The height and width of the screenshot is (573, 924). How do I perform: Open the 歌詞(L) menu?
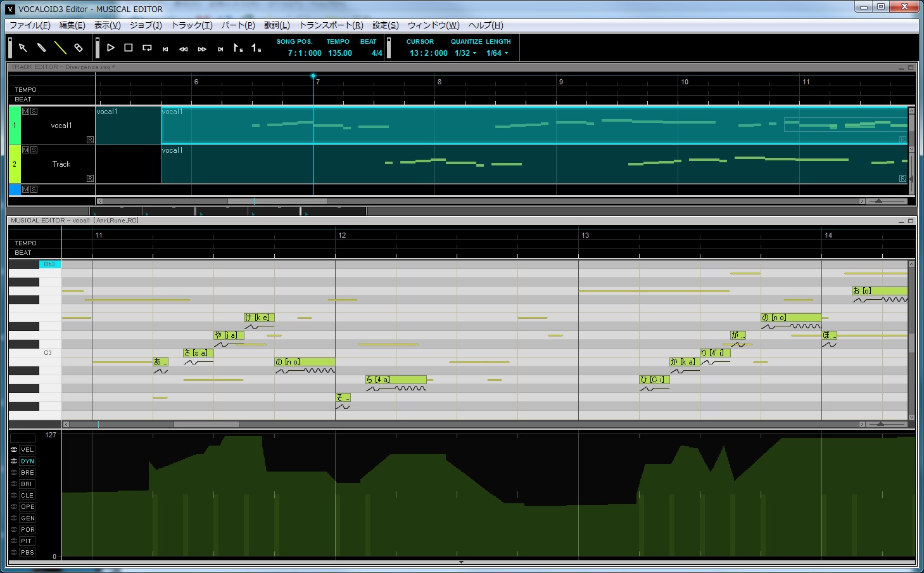click(x=277, y=25)
